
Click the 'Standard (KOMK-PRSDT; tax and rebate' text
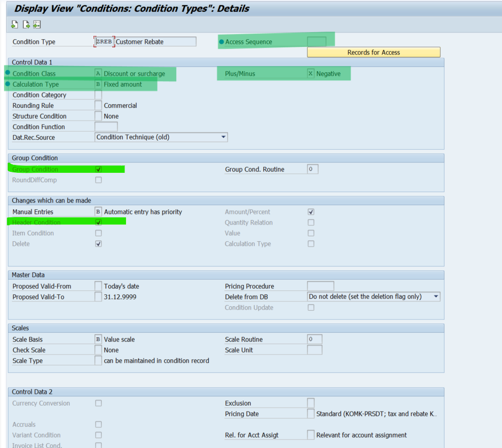(x=376, y=414)
